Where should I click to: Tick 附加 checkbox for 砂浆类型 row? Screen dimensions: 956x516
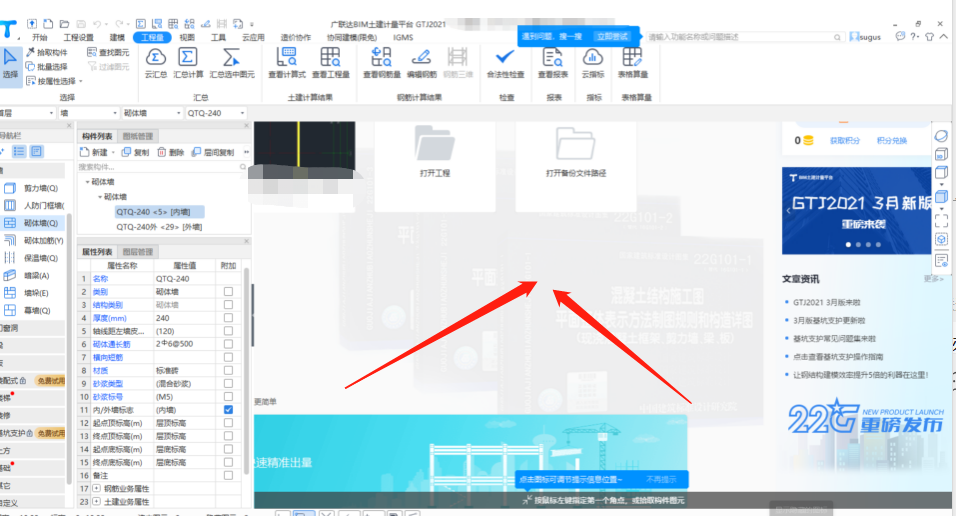228,384
